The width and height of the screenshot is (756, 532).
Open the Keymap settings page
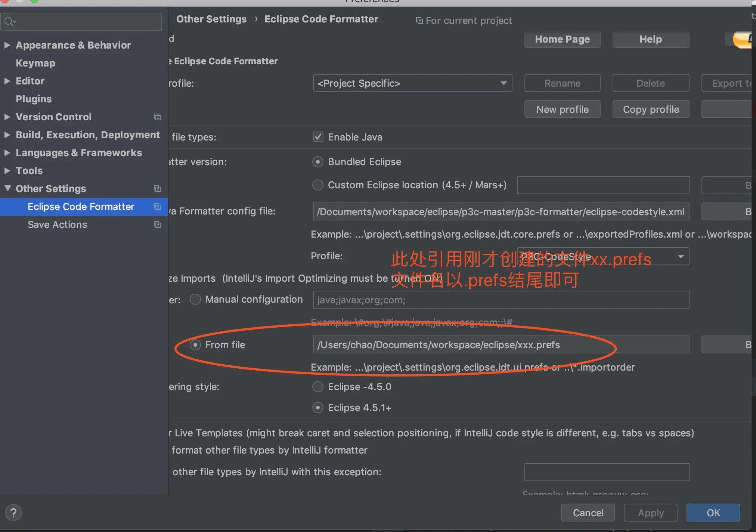pos(35,63)
